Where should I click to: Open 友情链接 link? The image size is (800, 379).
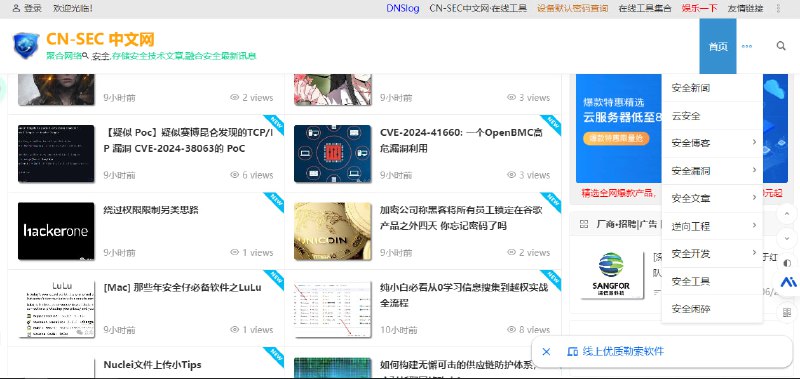click(745, 8)
